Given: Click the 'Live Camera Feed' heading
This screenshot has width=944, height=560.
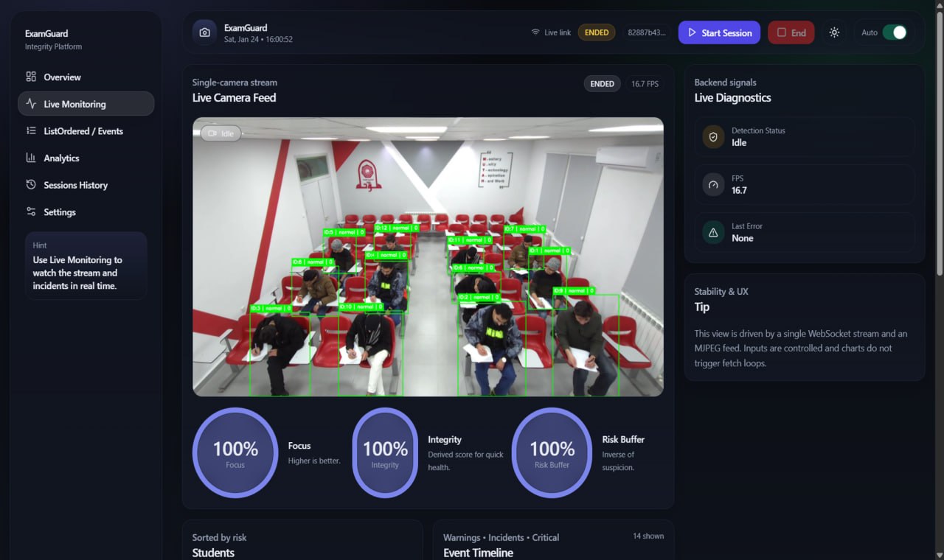Looking at the screenshot, I should (x=234, y=97).
